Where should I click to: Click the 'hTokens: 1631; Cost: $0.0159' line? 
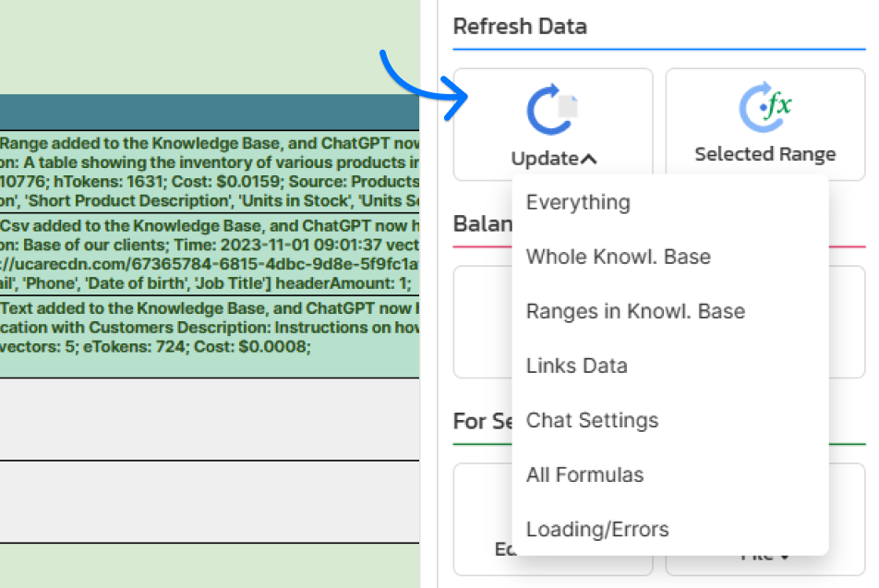pyautogui.click(x=210, y=182)
